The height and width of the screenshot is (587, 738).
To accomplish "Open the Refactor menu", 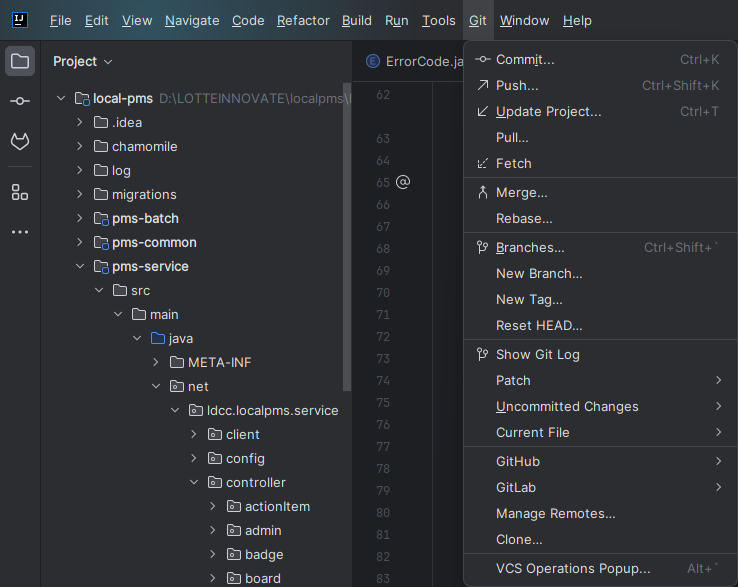I will tap(303, 20).
